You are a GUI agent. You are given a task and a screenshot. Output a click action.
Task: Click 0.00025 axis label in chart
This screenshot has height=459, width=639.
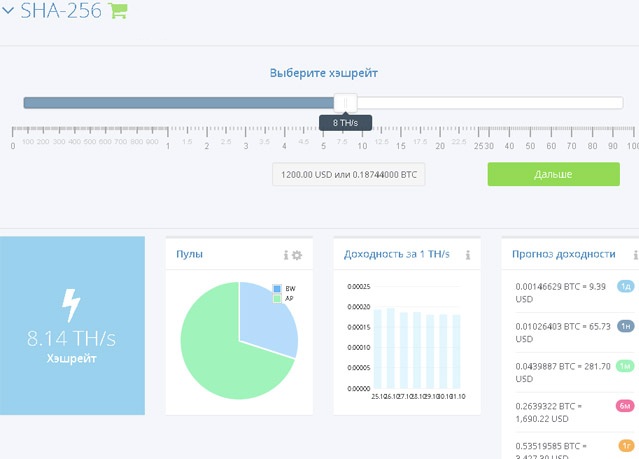[x=359, y=287]
